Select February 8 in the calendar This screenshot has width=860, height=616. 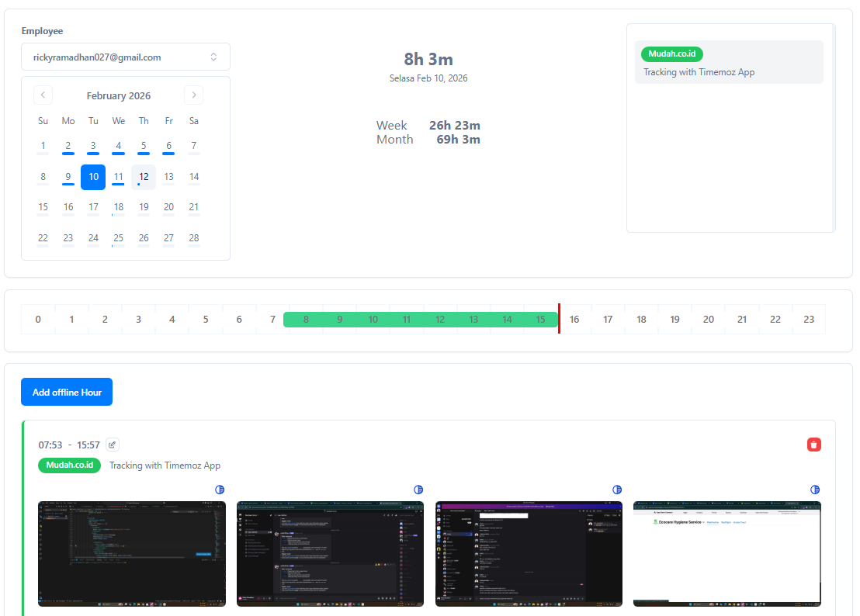tap(43, 177)
